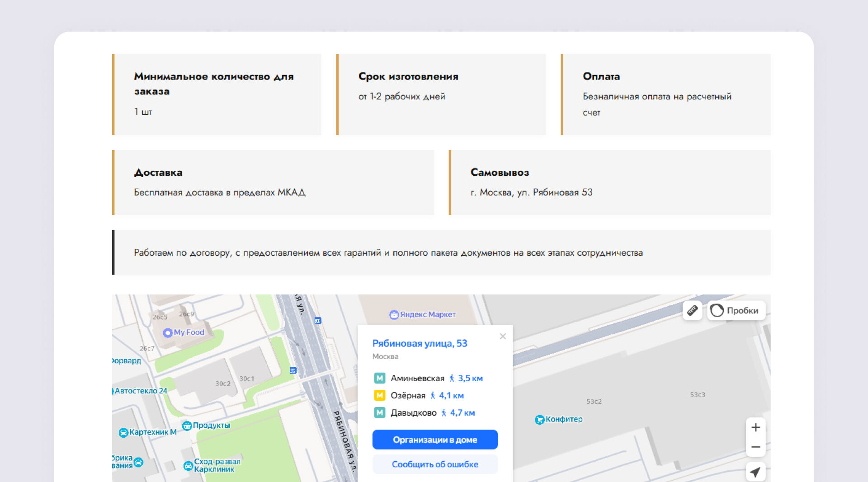Zoom in the map with plus button
This screenshot has width=868, height=482.
click(x=755, y=427)
